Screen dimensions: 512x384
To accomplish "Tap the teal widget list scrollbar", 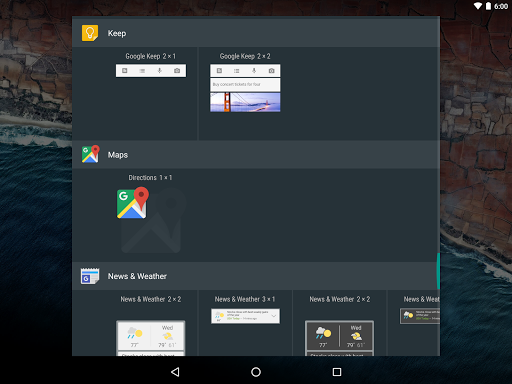I will 438,271.
